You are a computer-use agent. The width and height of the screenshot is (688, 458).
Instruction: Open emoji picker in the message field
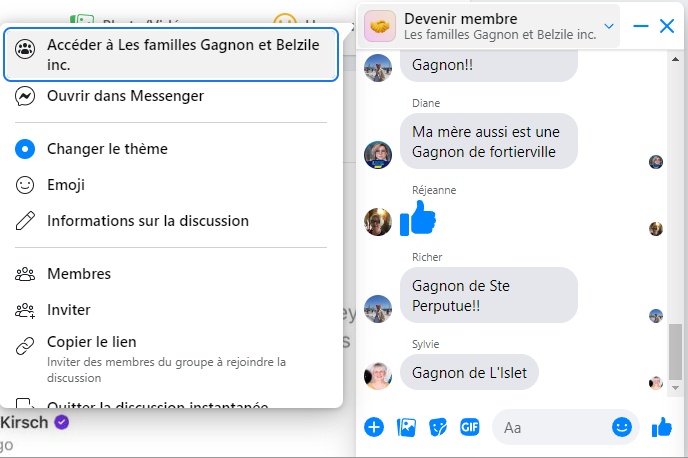click(622, 427)
